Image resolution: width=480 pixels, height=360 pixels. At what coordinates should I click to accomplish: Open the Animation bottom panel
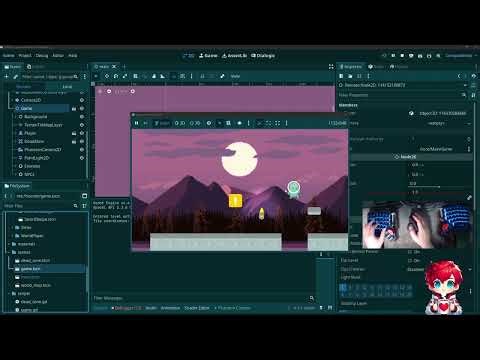pos(170,308)
